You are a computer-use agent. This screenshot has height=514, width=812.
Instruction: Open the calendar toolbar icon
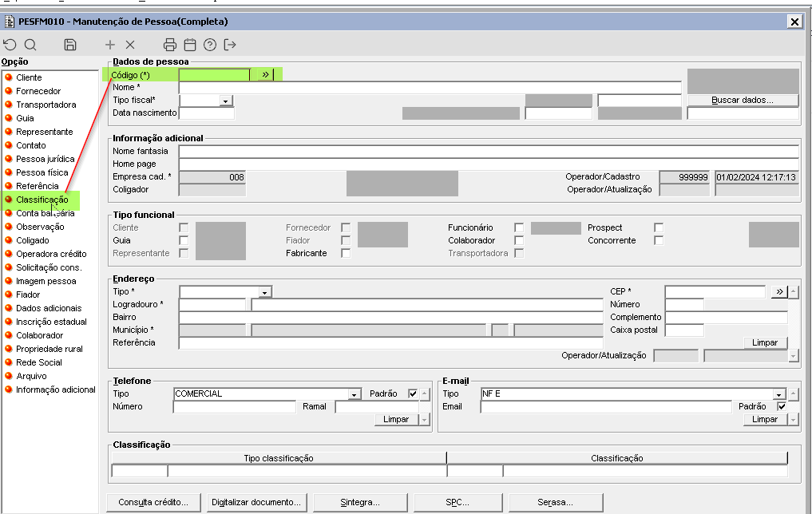coord(190,45)
